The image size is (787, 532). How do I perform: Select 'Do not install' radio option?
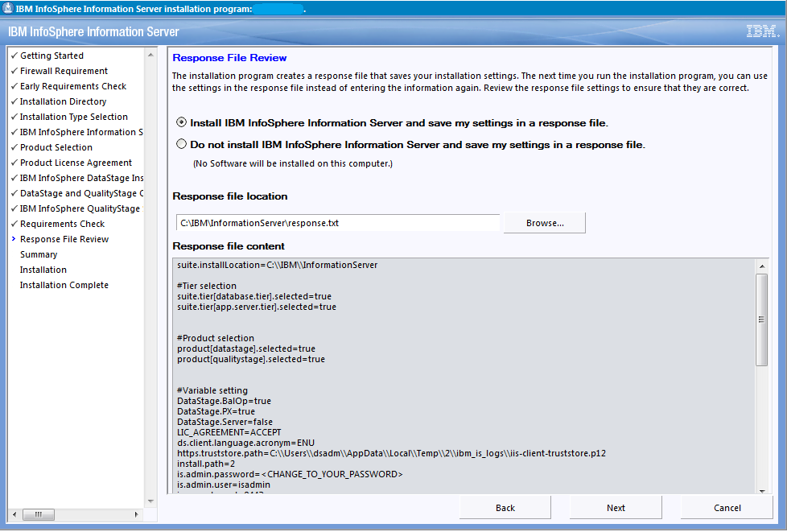click(181, 144)
